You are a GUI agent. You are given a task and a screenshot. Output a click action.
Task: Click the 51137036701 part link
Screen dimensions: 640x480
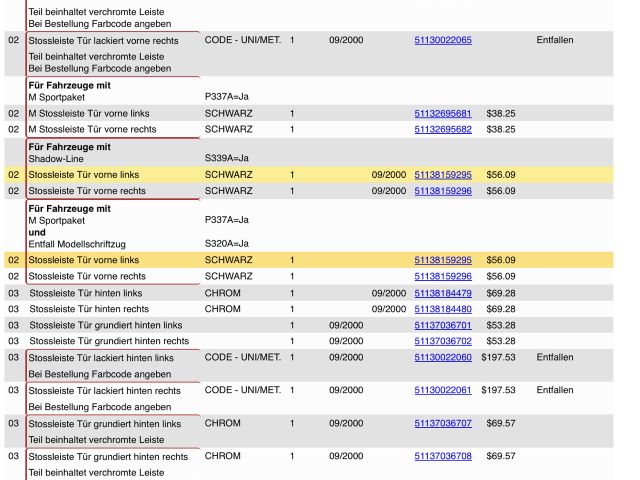443,325
